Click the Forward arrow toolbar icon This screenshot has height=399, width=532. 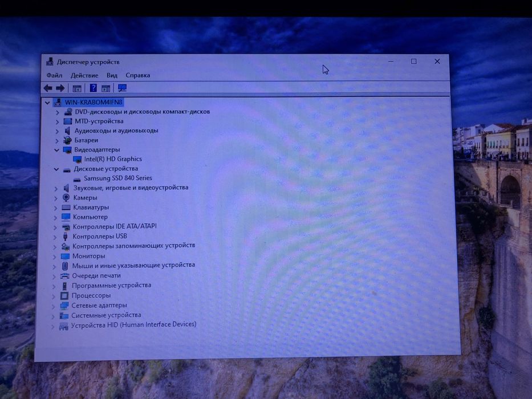pyautogui.click(x=60, y=88)
